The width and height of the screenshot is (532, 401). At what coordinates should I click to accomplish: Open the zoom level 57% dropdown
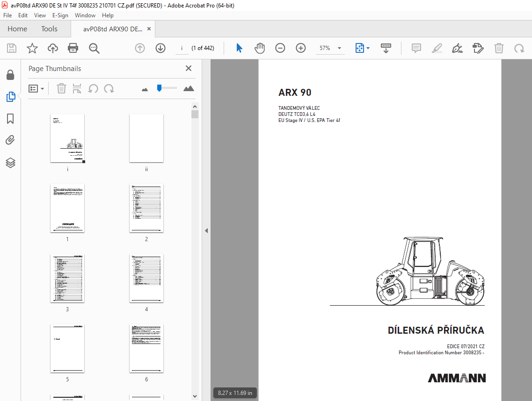pyautogui.click(x=339, y=48)
